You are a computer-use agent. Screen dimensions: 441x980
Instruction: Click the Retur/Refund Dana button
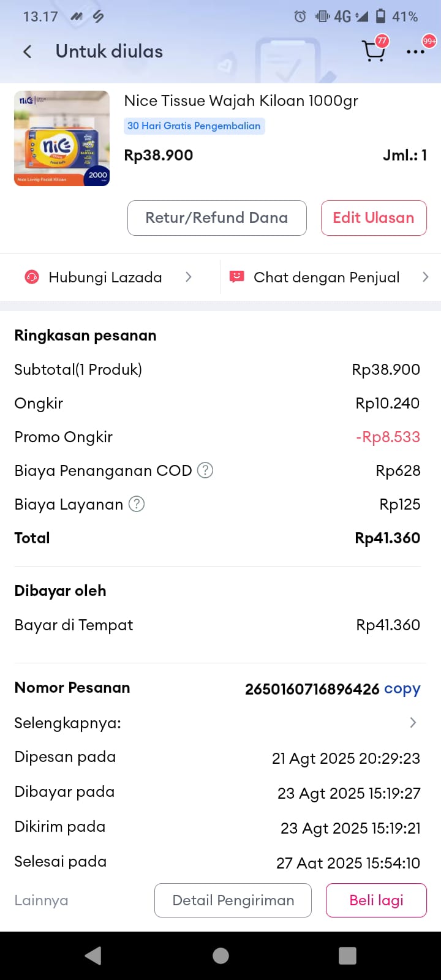pyautogui.click(x=217, y=218)
